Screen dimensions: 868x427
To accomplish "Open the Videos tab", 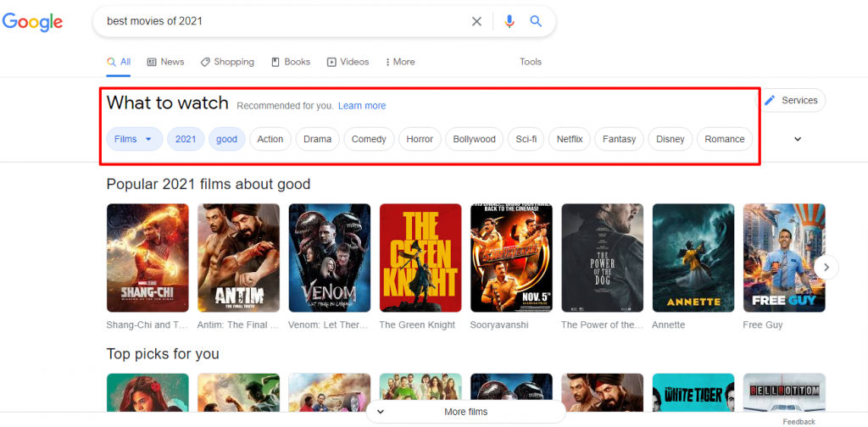I will pos(348,62).
